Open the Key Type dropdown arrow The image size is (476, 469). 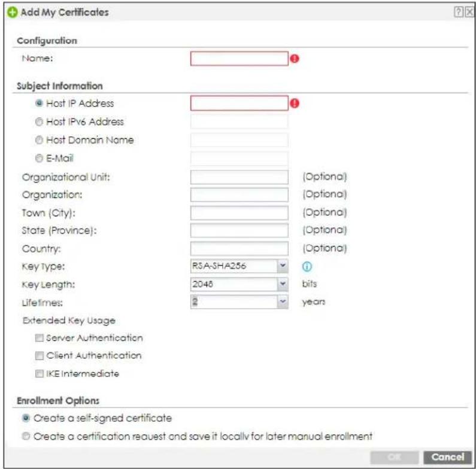pyautogui.click(x=283, y=266)
